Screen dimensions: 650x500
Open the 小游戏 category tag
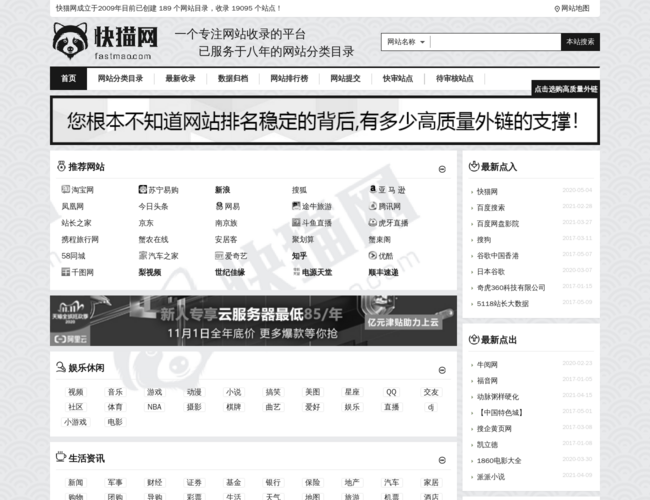75,422
